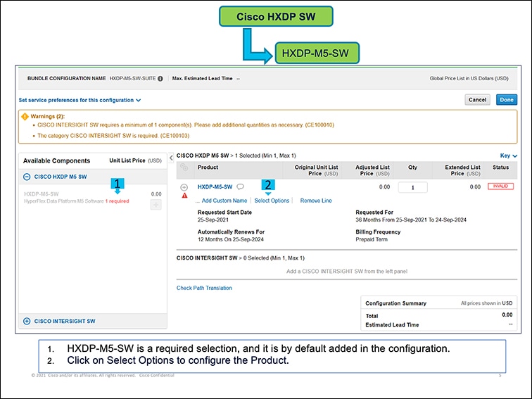Click the red error triangle under HXDP-M5-SW
This screenshot has height=399, width=532.
click(x=184, y=196)
